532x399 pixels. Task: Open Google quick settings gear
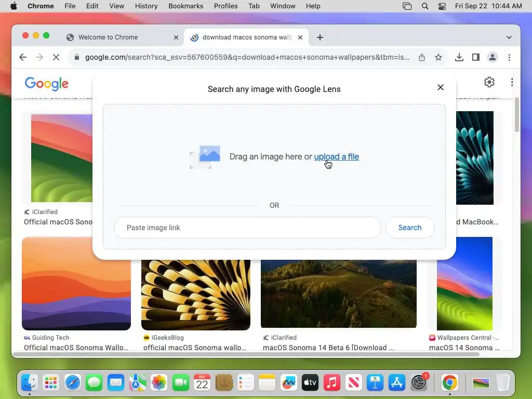pos(489,82)
